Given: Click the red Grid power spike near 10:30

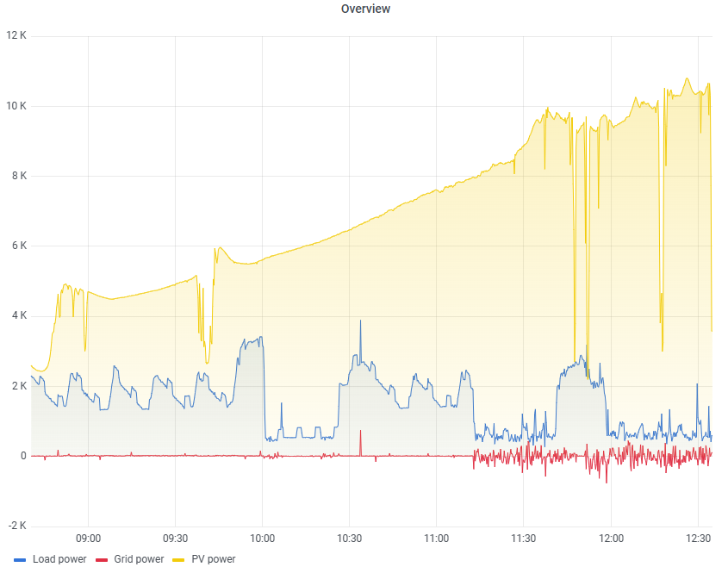Looking at the screenshot, I should [x=361, y=433].
